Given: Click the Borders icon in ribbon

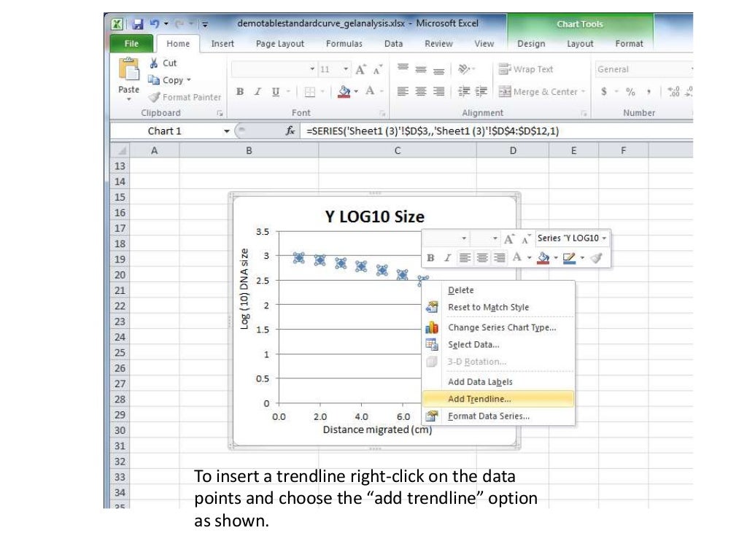Looking at the screenshot, I should [309, 91].
